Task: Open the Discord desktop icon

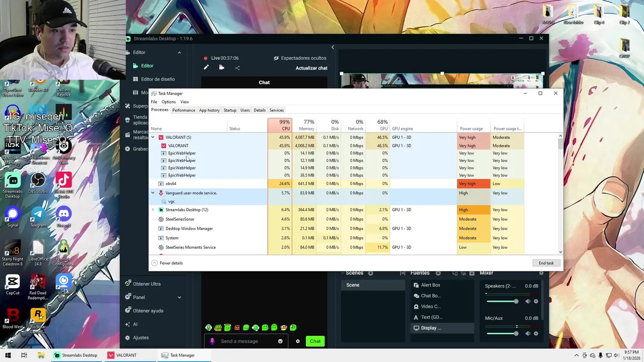Action: [x=63, y=217]
